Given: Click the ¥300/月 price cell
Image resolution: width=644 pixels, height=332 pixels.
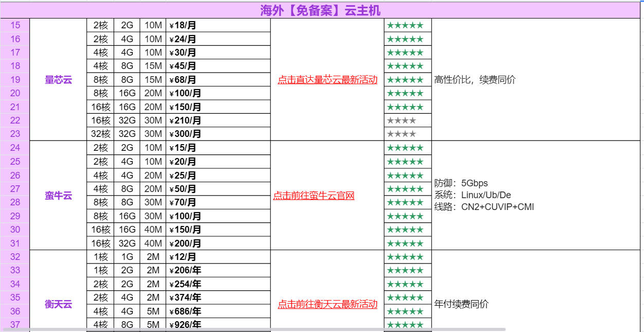Looking at the screenshot, I should coord(218,134).
